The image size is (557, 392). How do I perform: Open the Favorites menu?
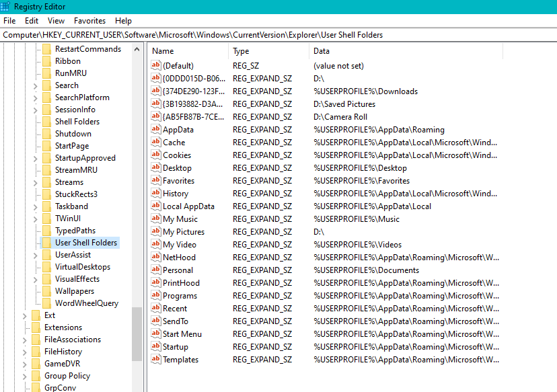[89, 21]
